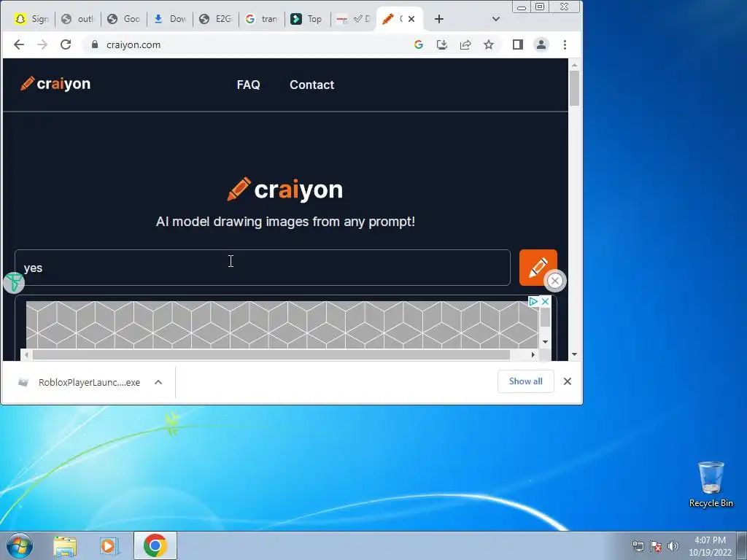Click the ad frame's scroll-down arrow
The height and width of the screenshot is (560, 747).
click(546, 342)
